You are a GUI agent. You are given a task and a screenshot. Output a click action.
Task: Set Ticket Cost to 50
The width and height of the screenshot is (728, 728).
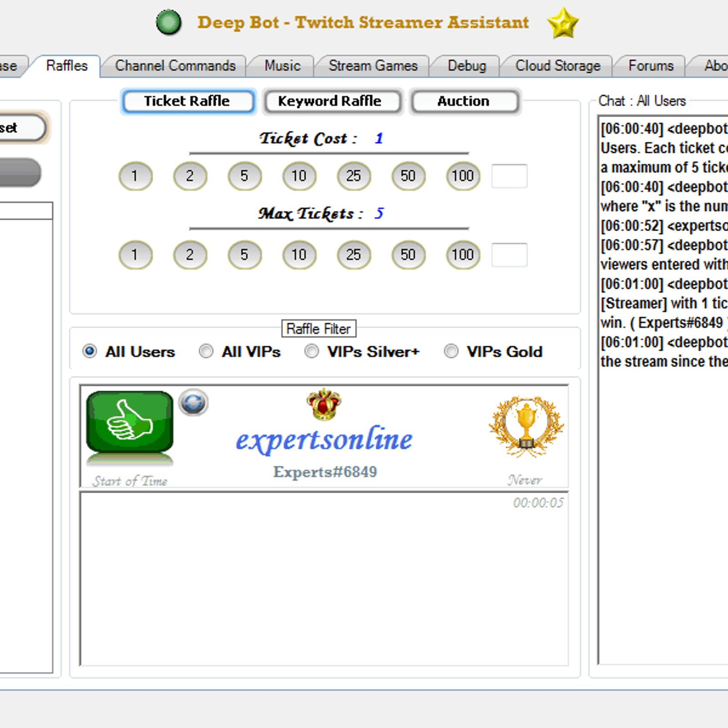pyautogui.click(x=408, y=176)
